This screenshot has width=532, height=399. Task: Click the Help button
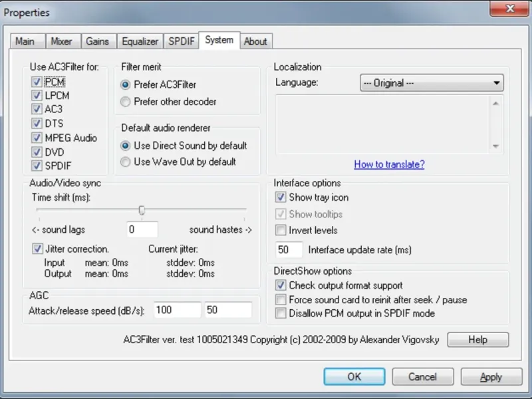(478, 340)
